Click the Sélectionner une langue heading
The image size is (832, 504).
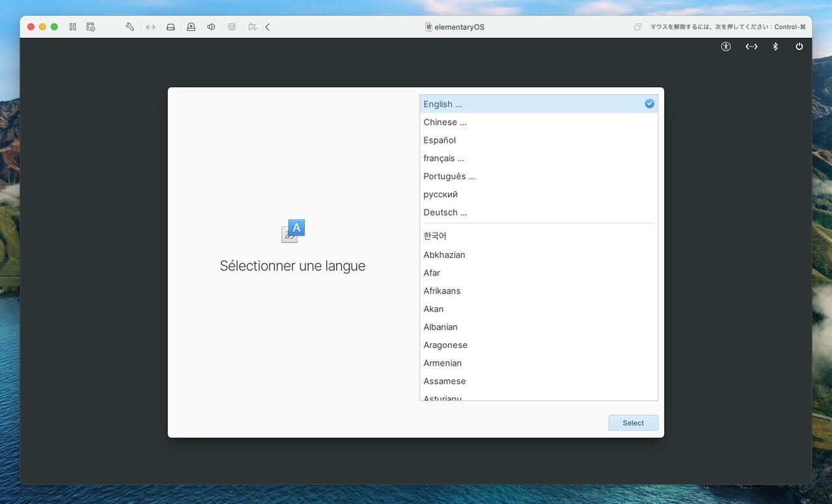point(292,266)
